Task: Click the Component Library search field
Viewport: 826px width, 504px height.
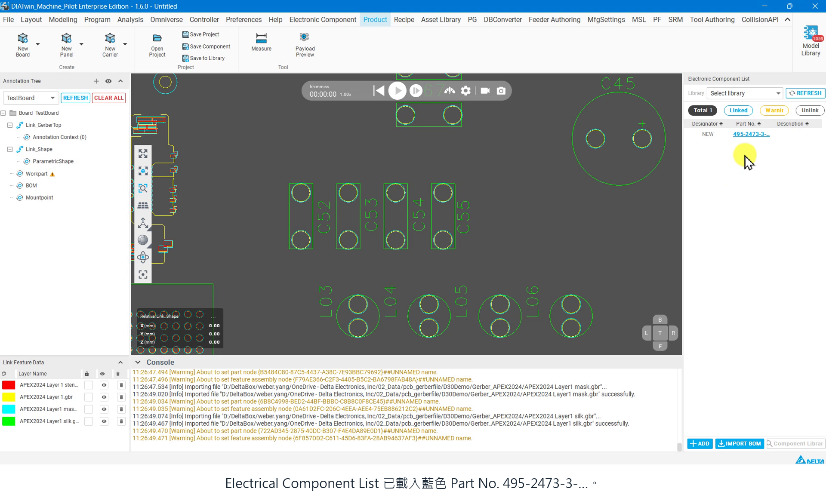Action: click(x=795, y=444)
